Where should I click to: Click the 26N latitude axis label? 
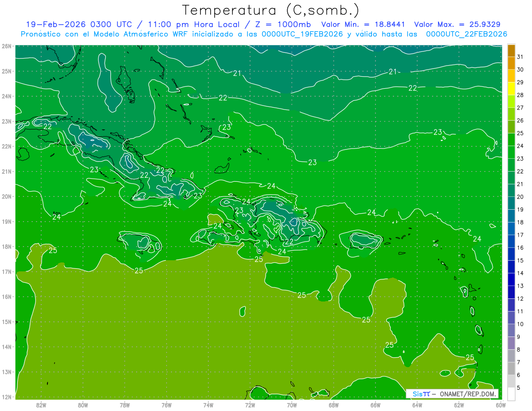tap(6, 46)
